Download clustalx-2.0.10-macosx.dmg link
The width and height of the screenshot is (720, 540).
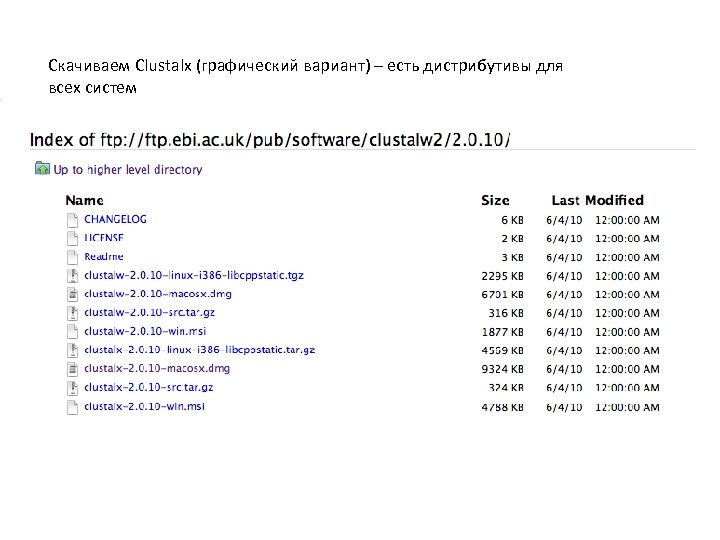(157, 369)
